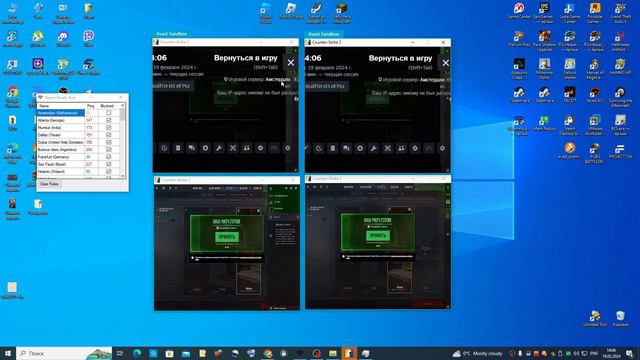Image resolution: width=640 pixels, height=360 pixels.
Task: Click the Поиск taskbar search box
Action: (64, 353)
